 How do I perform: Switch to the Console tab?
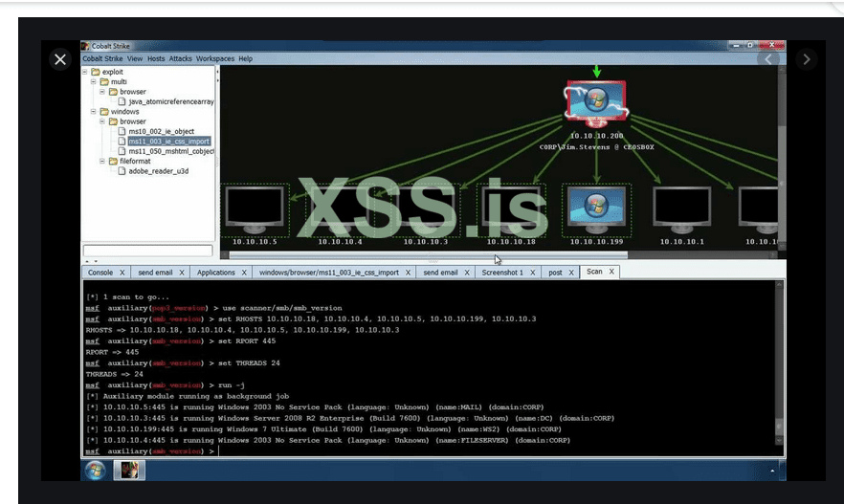100,273
